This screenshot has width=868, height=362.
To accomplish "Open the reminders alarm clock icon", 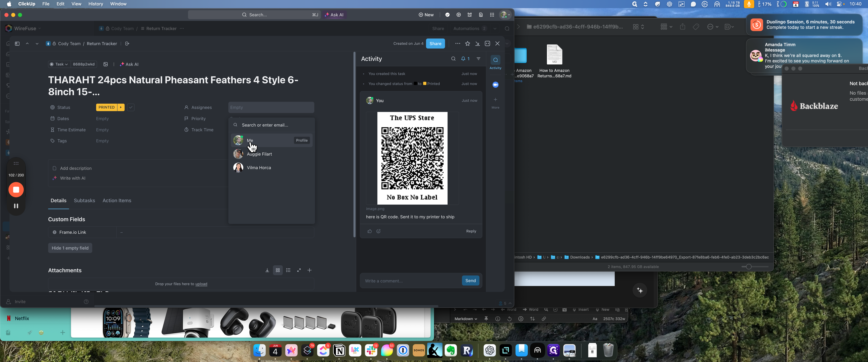I will [470, 15].
